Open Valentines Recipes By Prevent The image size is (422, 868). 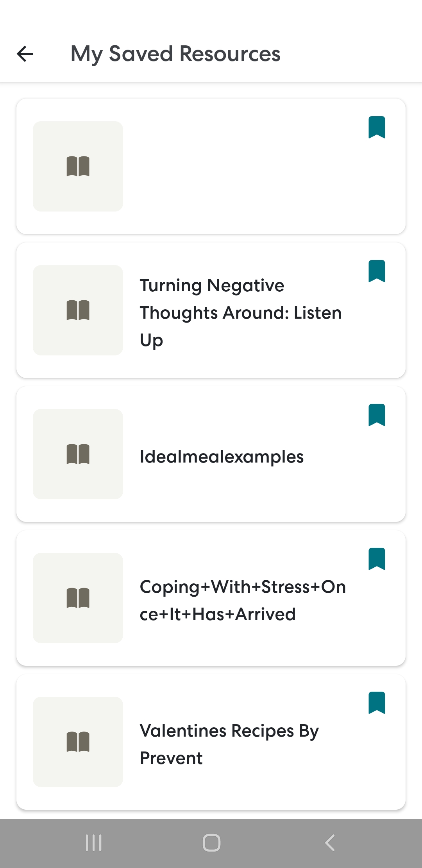click(x=229, y=744)
